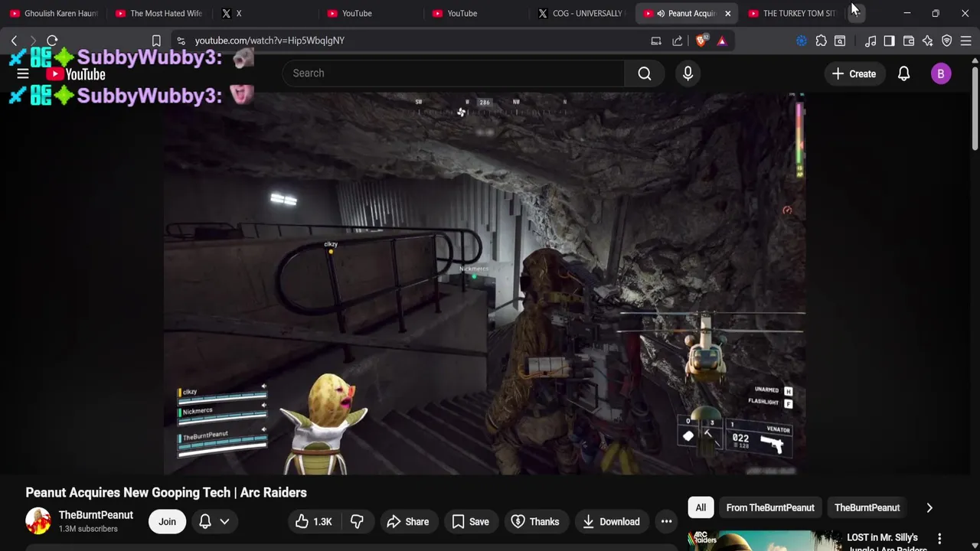Open three-dot menu for LOST in Mr. Silly's video
Image resolution: width=980 pixels, height=551 pixels.
click(x=939, y=540)
